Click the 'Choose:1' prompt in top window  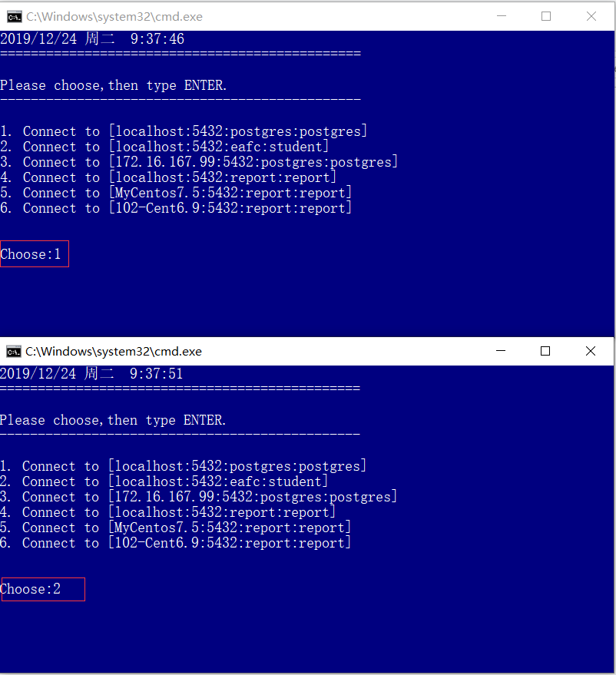[x=31, y=254]
